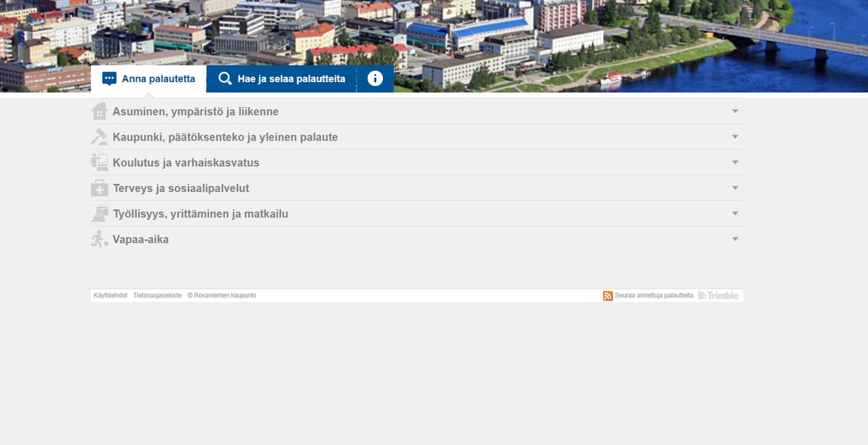Image resolution: width=868 pixels, height=445 pixels.
Task: Open the Tietosuojaseloste link
Action: coord(157,296)
